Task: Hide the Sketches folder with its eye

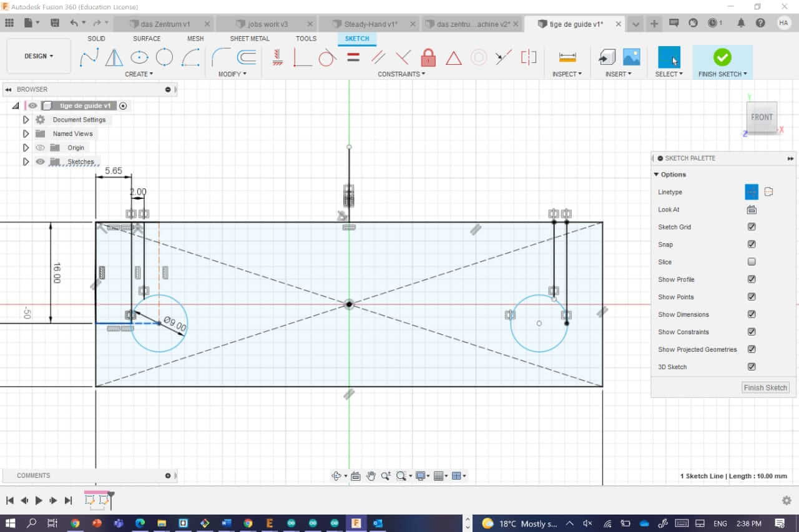Action: (41, 162)
